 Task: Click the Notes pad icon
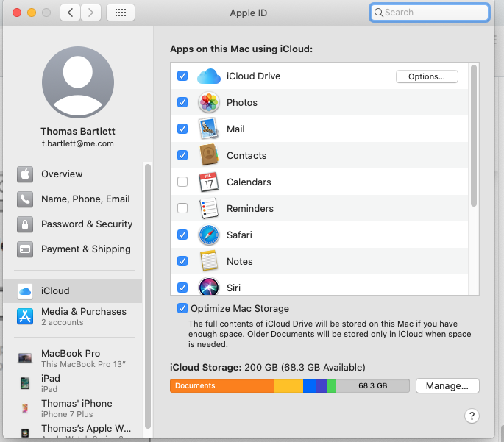(209, 261)
